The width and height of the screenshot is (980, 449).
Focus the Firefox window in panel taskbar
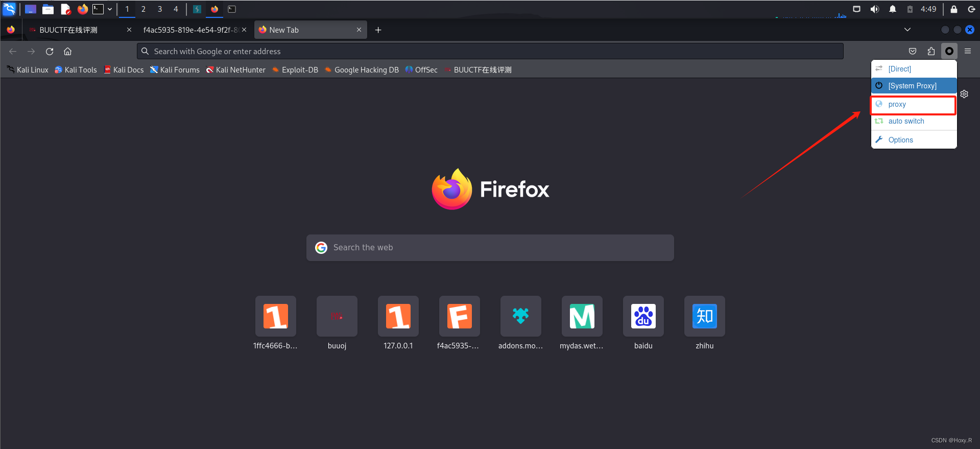point(214,9)
